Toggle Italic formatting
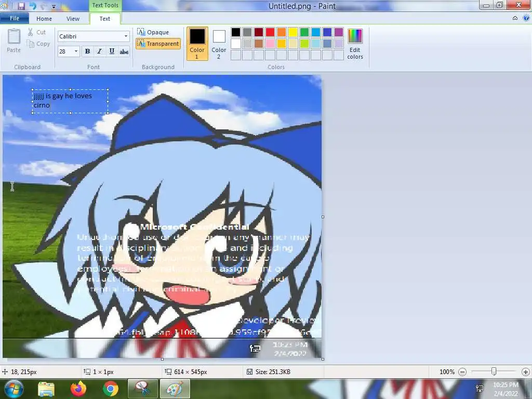 click(99, 51)
